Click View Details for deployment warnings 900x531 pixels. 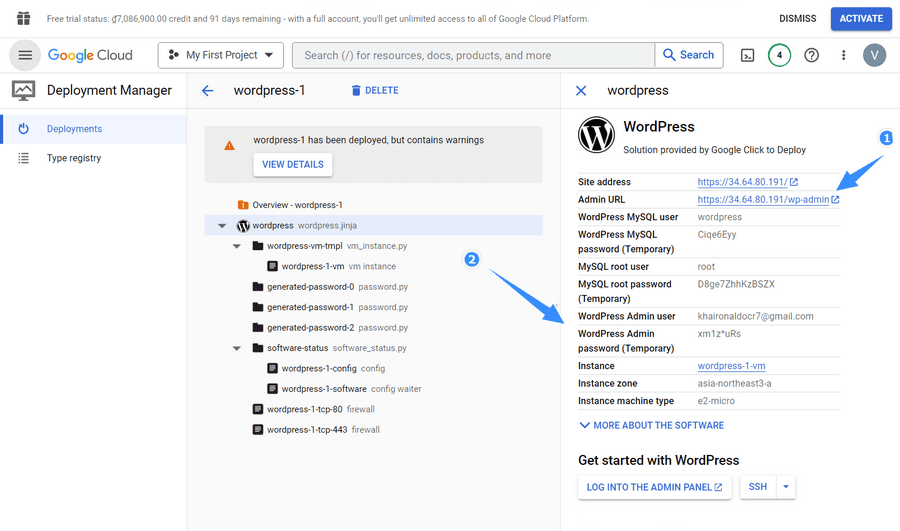coord(293,165)
